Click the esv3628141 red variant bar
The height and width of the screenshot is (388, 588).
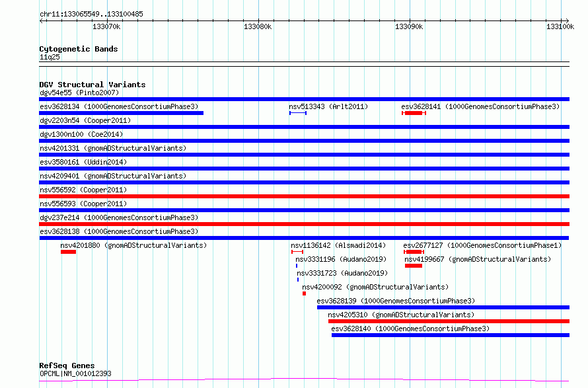point(414,113)
